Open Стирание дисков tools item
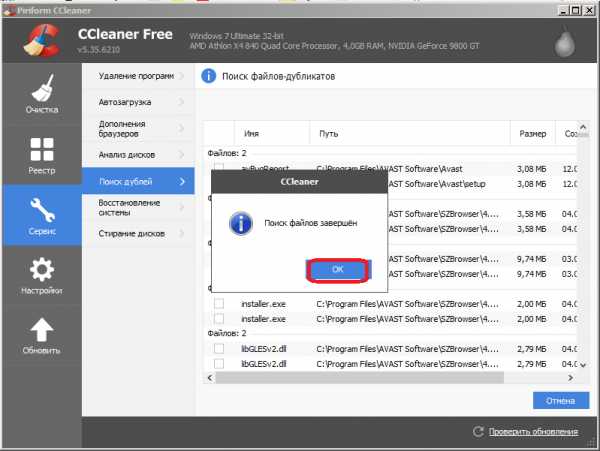600x451 pixels. [139, 233]
